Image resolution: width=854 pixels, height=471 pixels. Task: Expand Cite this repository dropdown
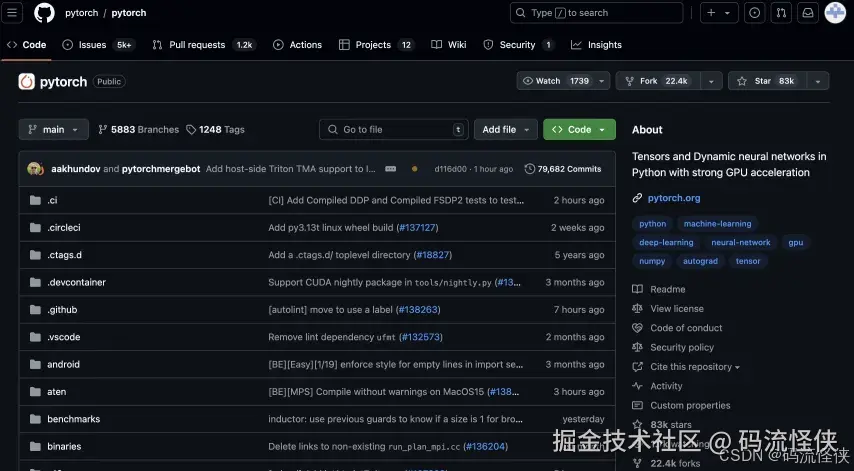(x=695, y=367)
